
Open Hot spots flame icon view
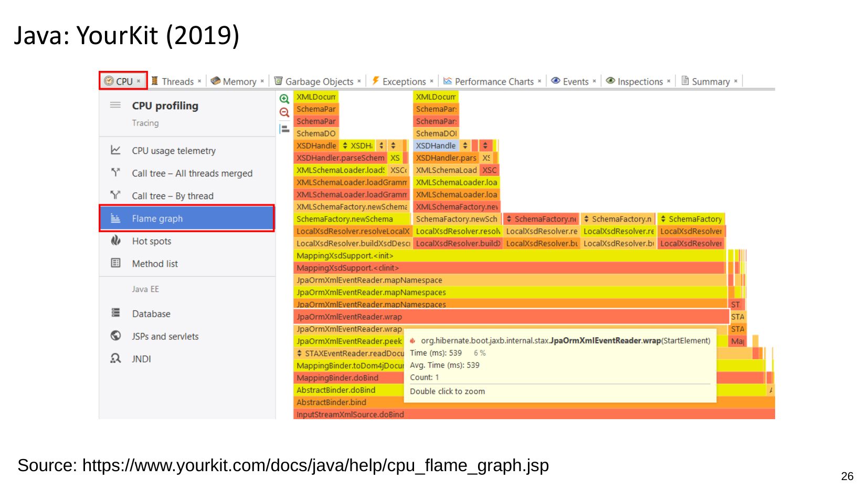coord(115,241)
